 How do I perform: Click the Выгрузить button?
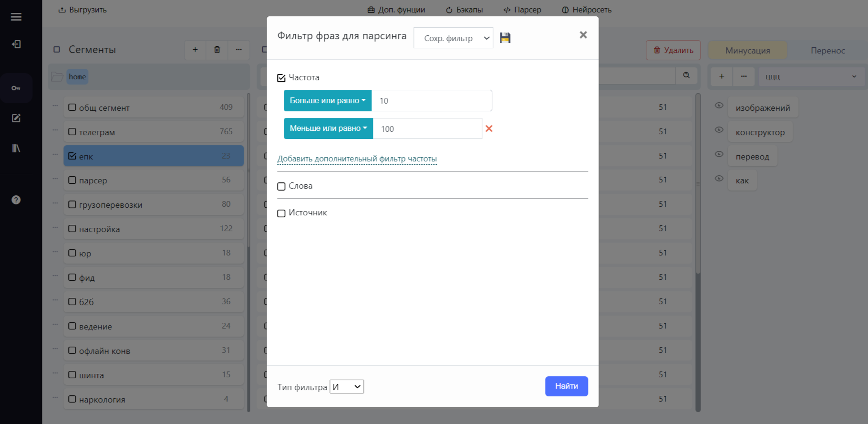(x=83, y=10)
